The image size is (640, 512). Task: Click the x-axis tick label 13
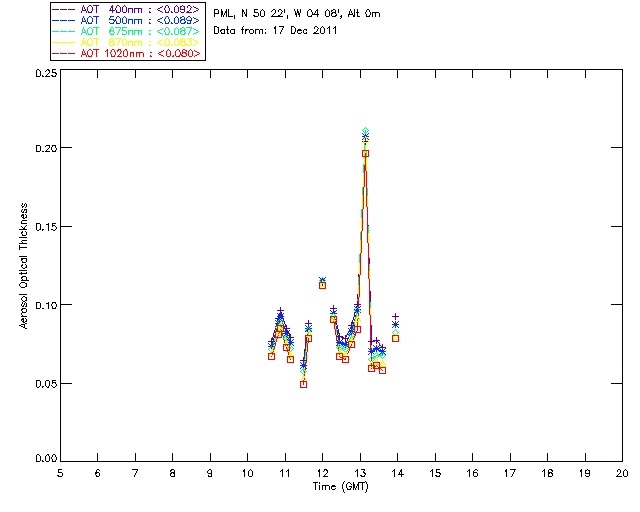360,473
